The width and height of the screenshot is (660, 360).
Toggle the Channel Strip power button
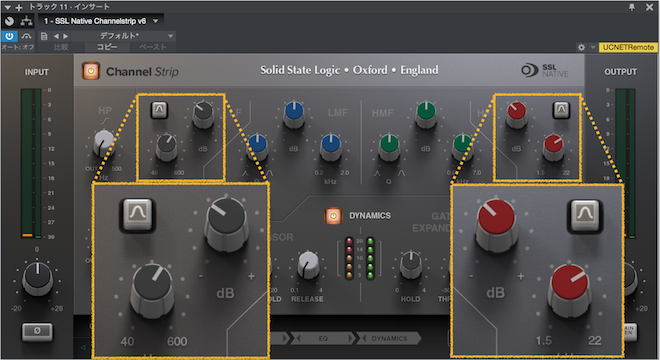(x=90, y=71)
